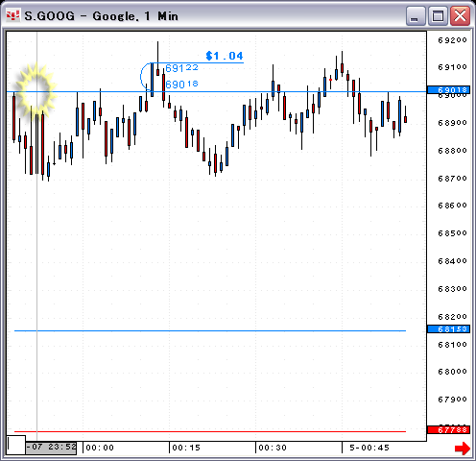Close the S.GOOG chart window

coord(460,15)
